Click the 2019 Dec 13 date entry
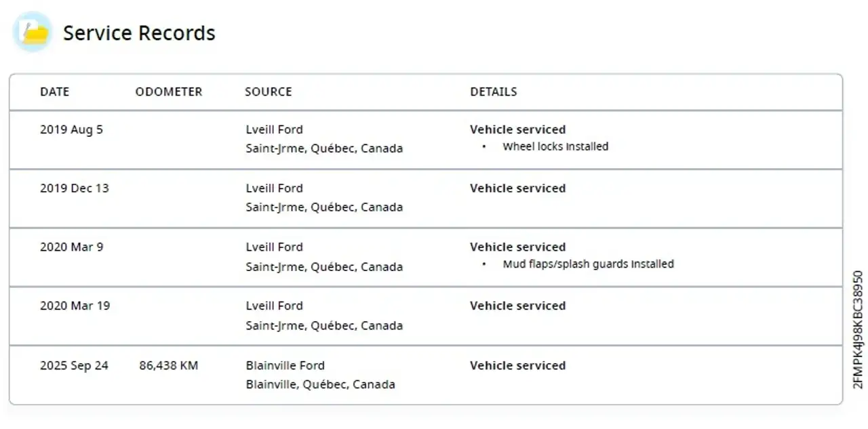The height and width of the screenshot is (429, 868). 74,188
